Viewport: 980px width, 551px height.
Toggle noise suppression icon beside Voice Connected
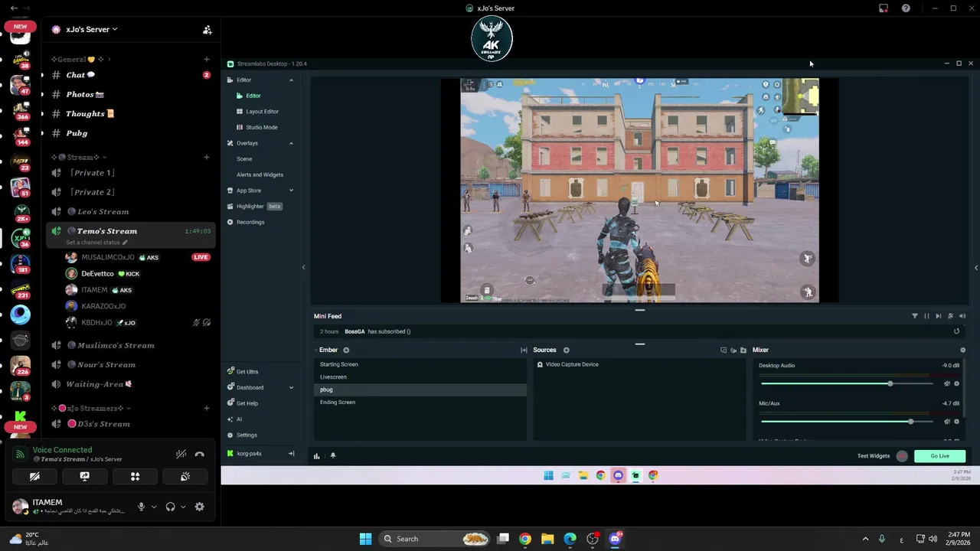pos(181,455)
